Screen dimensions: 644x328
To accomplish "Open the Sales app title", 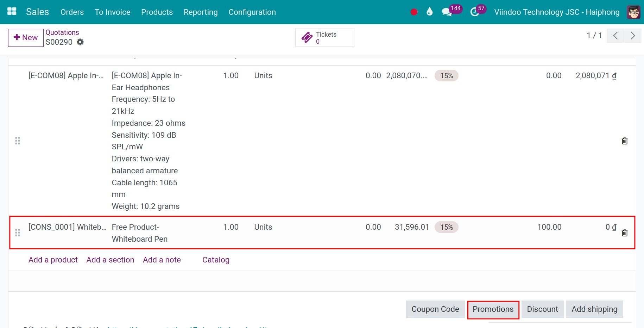I will coord(37,12).
